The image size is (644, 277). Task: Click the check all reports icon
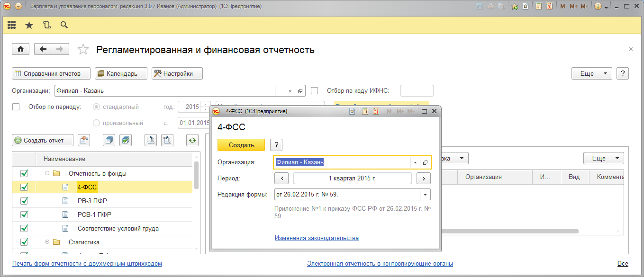pyautogui.click(x=126, y=140)
